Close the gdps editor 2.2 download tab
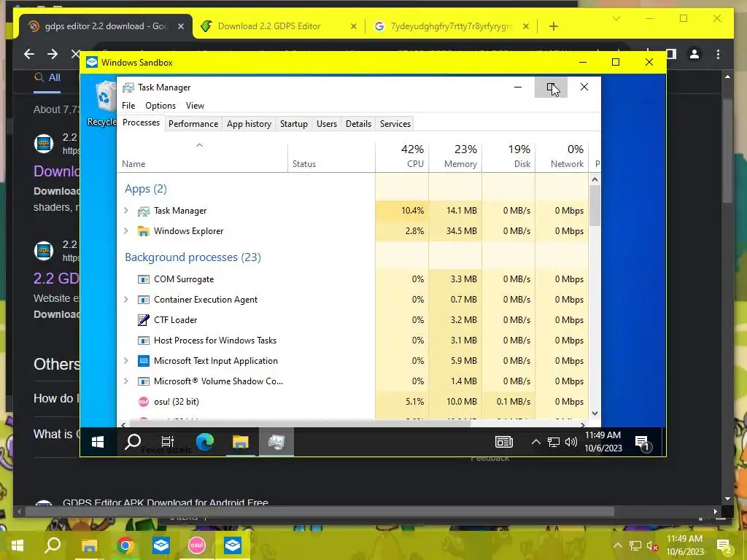 coord(181,27)
